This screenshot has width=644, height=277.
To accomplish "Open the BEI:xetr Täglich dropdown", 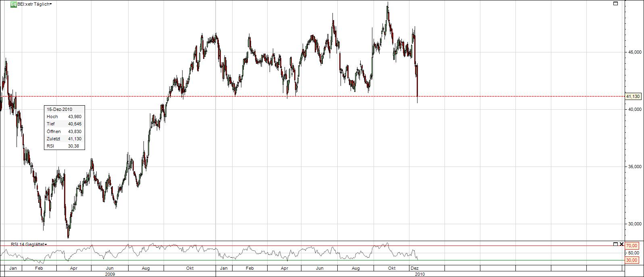I will [35, 4].
